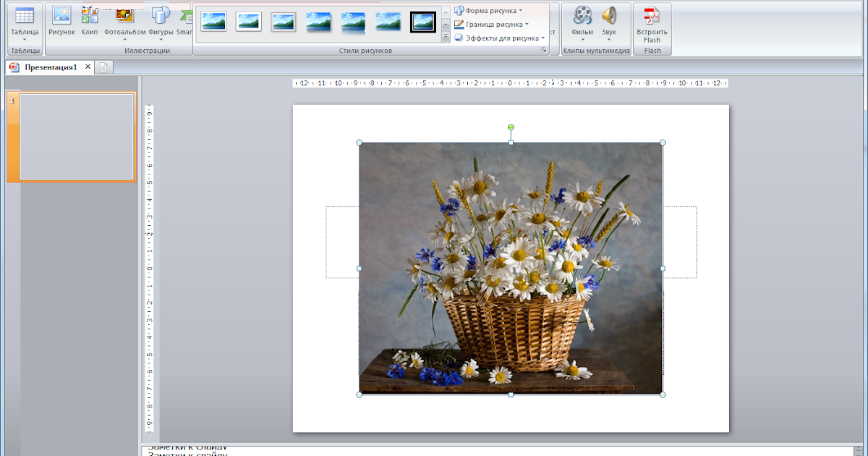Open Граница рисунка dropdown
The height and width of the screenshot is (456, 868).
point(491,25)
